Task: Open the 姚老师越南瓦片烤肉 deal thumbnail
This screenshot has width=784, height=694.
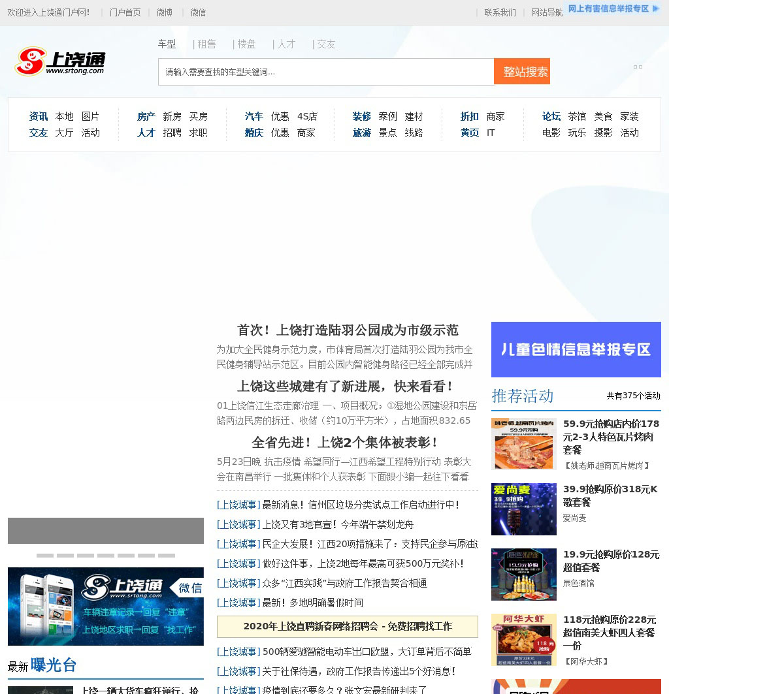Action: pos(523,444)
